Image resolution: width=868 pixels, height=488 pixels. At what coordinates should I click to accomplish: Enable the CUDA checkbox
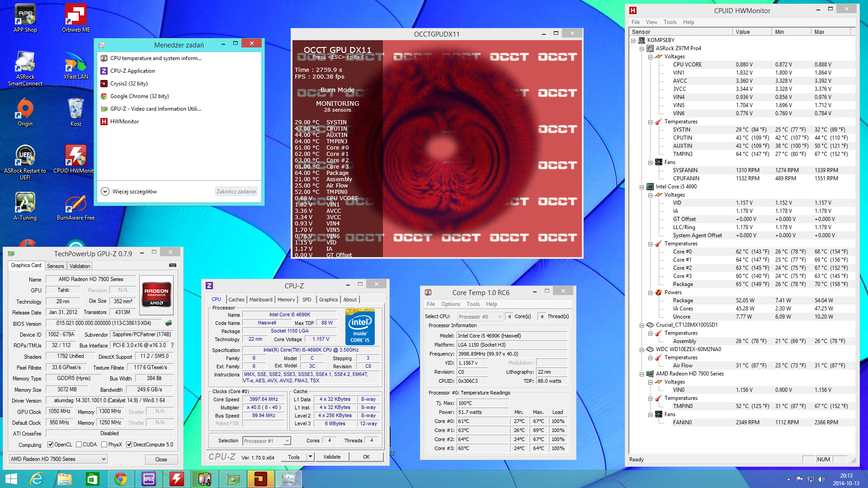click(79, 445)
